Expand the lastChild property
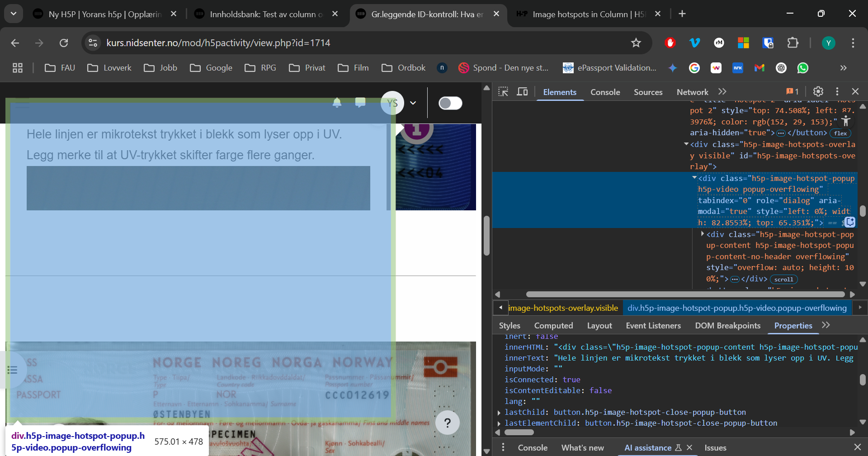The height and width of the screenshot is (456, 868). pos(499,413)
